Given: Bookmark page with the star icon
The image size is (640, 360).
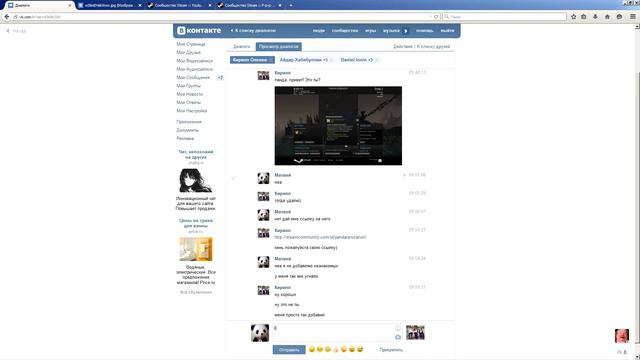Looking at the screenshot, I should tap(573, 17).
